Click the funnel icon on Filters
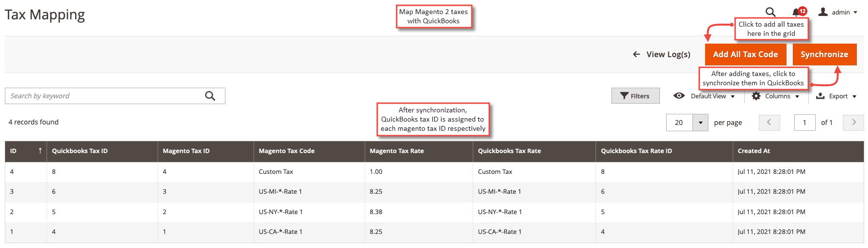The height and width of the screenshot is (248, 868). coord(625,96)
